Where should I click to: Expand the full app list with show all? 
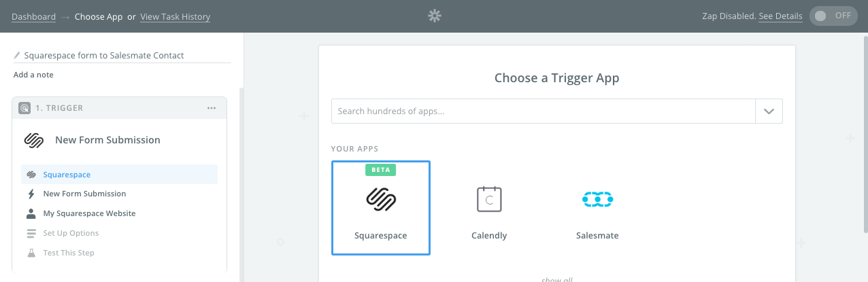(556, 279)
